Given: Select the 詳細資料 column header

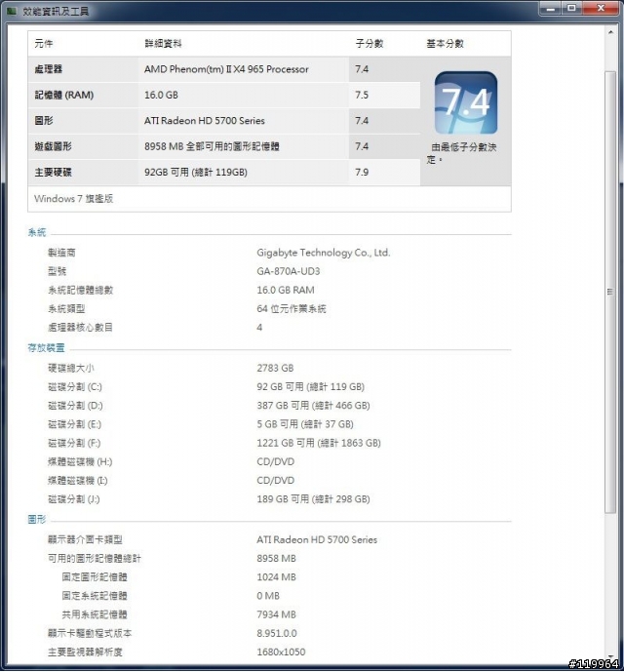Looking at the screenshot, I should [x=163, y=43].
